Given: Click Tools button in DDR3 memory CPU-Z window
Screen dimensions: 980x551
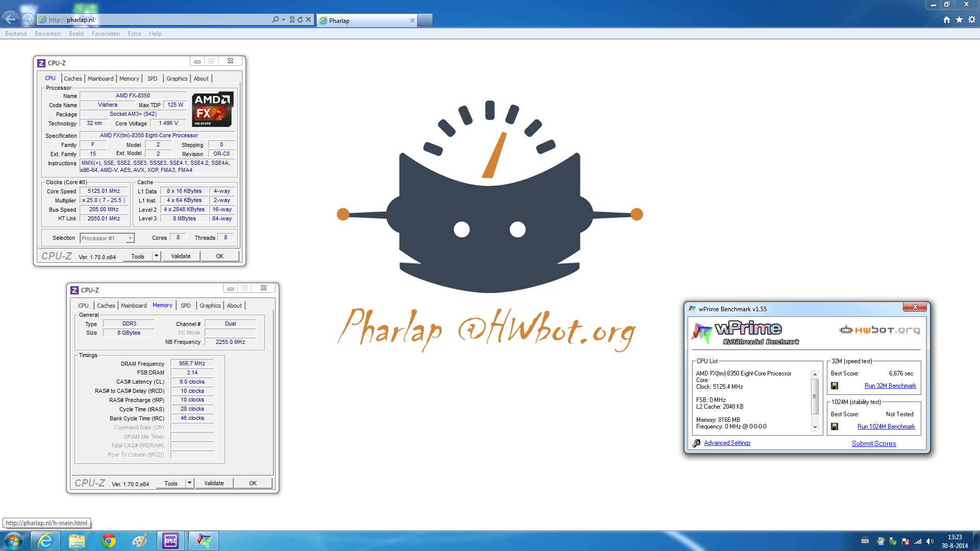Looking at the screenshot, I should (171, 484).
